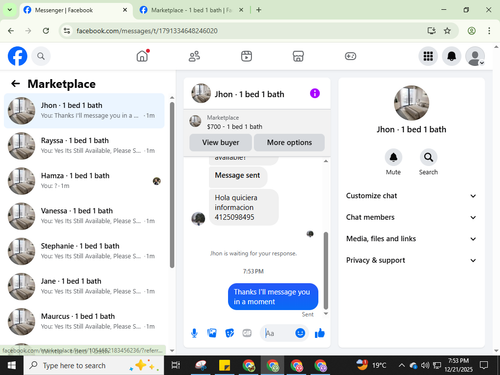The height and width of the screenshot is (375, 500).
Task: Send a thumbs-up like
Action: (320, 333)
